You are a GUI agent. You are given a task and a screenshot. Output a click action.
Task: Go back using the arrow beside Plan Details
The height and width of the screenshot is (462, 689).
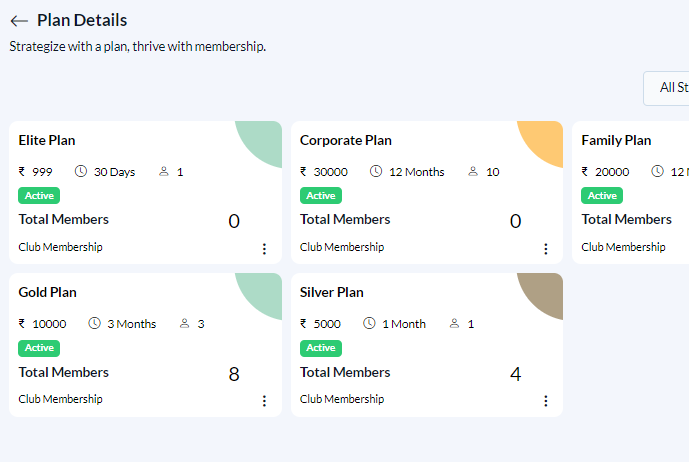pyautogui.click(x=19, y=21)
